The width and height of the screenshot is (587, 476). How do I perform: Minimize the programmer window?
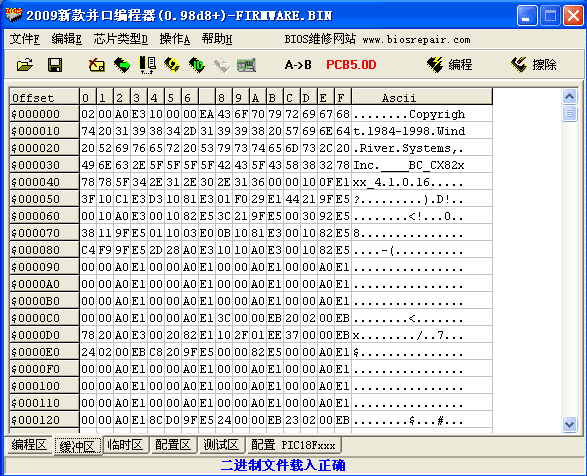tap(527, 16)
